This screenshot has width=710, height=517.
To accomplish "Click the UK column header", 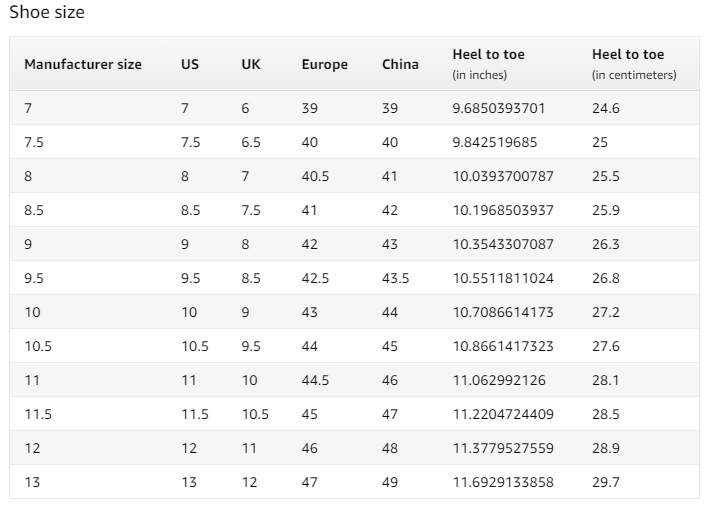I will (251, 64).
